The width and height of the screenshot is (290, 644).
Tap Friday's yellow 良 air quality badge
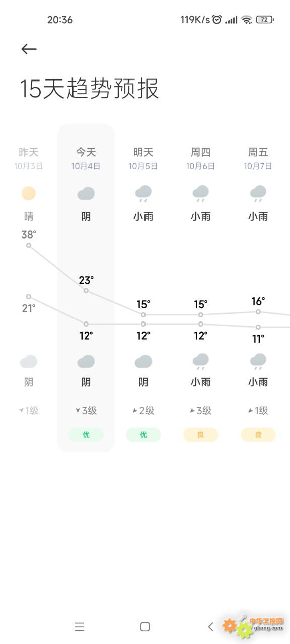tap(258, 435)
